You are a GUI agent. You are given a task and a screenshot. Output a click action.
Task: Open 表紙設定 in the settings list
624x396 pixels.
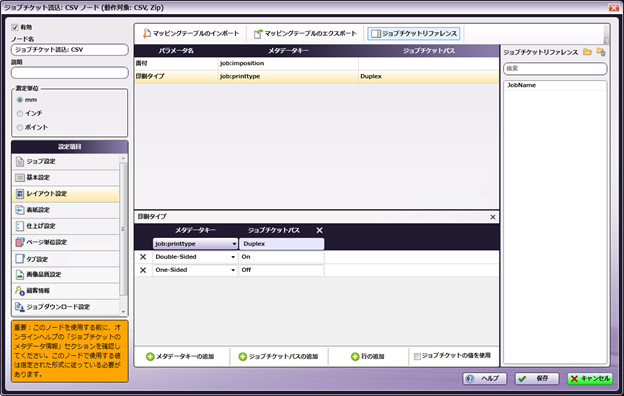click(x=66, y=210)
